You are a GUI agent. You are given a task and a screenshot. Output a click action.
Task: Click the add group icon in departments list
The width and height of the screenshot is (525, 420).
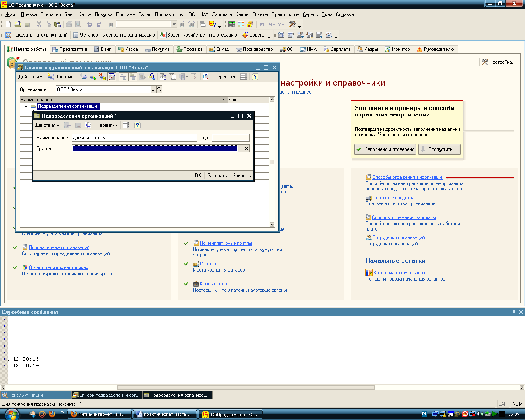pos(84,77)
